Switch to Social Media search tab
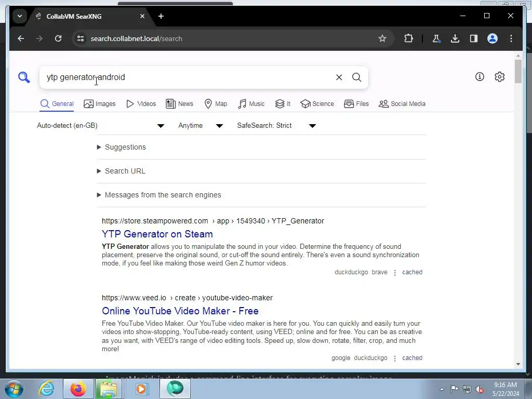This screenshot has width=532, height=399. [x=402, y=104]
